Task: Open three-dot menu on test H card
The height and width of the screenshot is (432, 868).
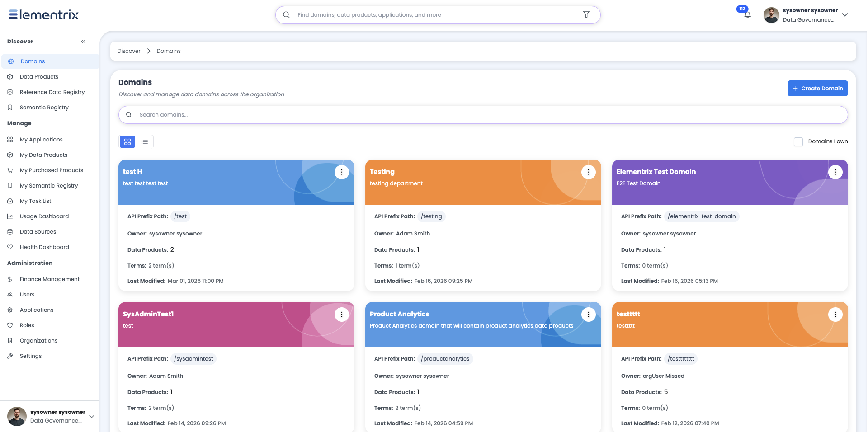Action: [341, 172]
